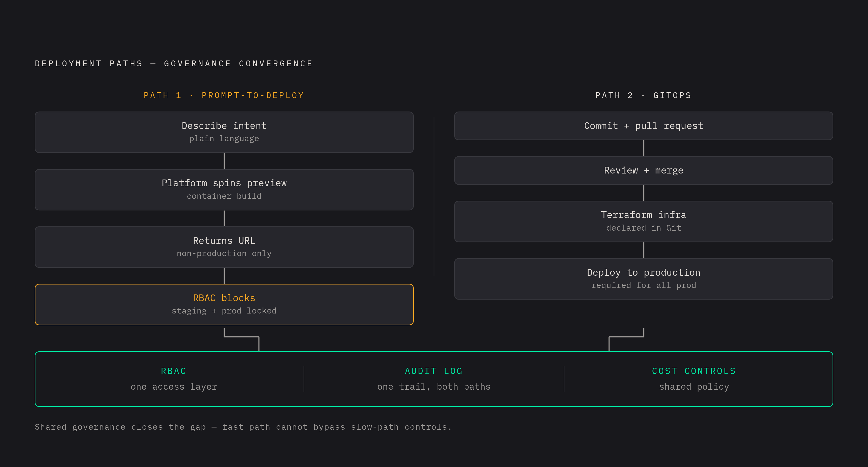The height and width of the screenshot is (467, 868).
Task: Click the green 'RBAC' governance label
Action: pyautogui.click(x=174, y=371)
